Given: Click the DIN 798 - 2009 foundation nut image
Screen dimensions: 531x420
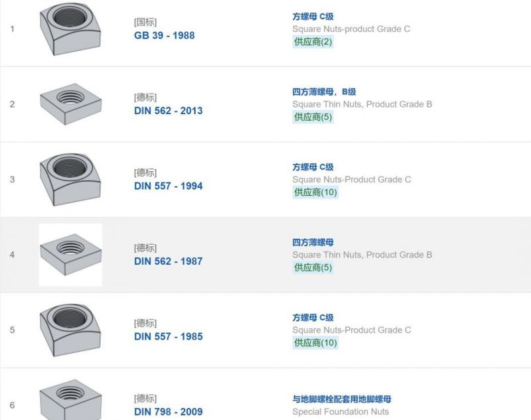Looking at the screenshot, I should (x=70, y=399).
